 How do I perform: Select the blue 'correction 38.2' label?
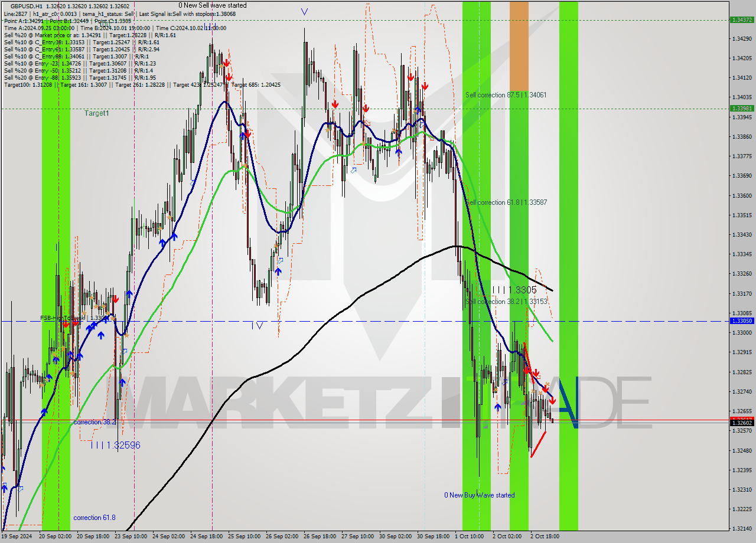pos(94,422)
